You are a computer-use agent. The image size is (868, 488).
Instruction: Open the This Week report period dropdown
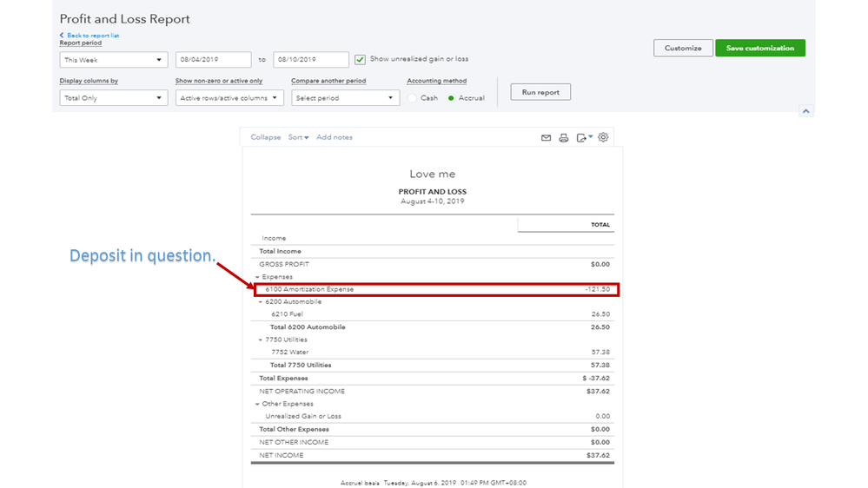tap(114, 60)
